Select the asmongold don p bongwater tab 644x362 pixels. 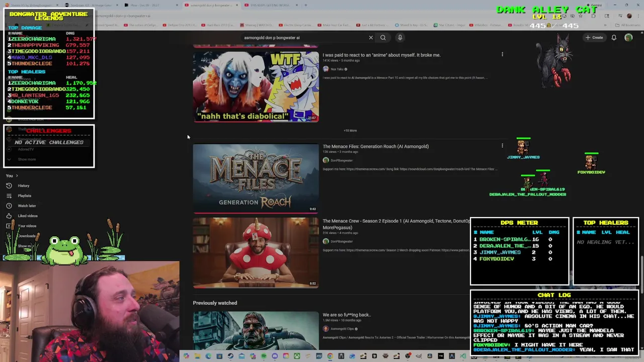[212, 5]
